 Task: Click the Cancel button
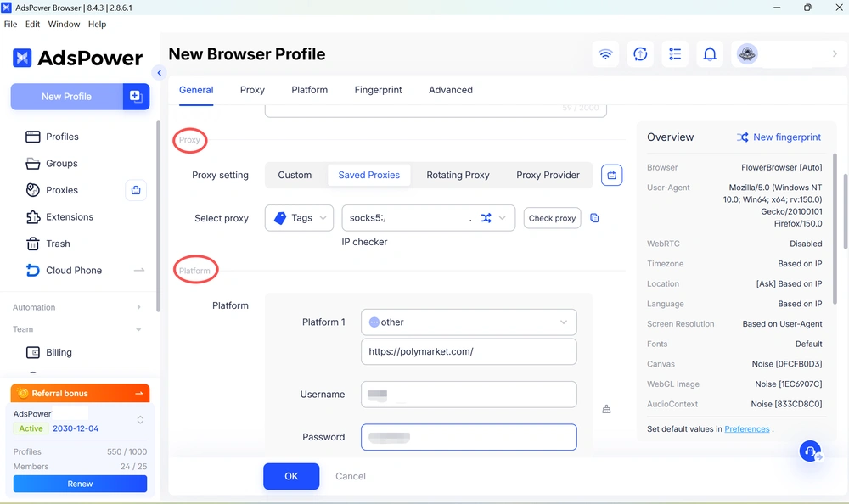pyautogui.click(x=351, y=476)
